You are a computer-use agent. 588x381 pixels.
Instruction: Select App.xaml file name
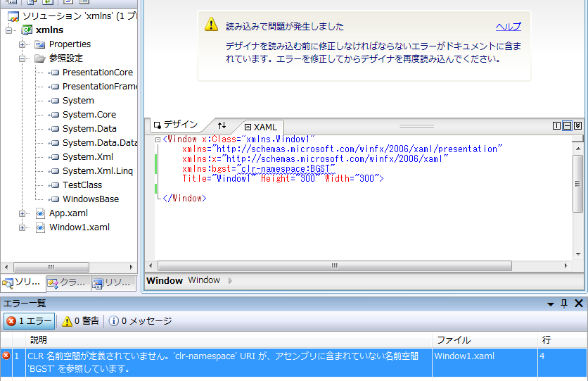pyautogui.click(x=68, y=213)
